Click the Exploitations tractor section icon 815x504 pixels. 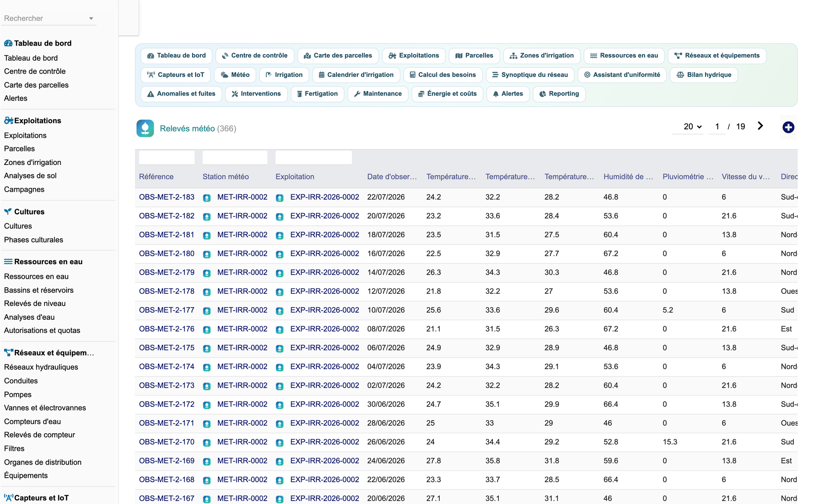[x=8, y=121]
